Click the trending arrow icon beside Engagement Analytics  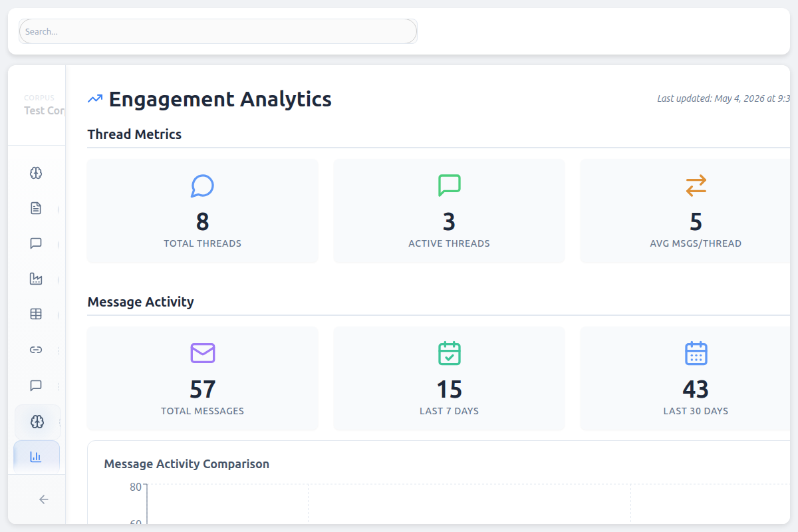[x=95, y=99]
